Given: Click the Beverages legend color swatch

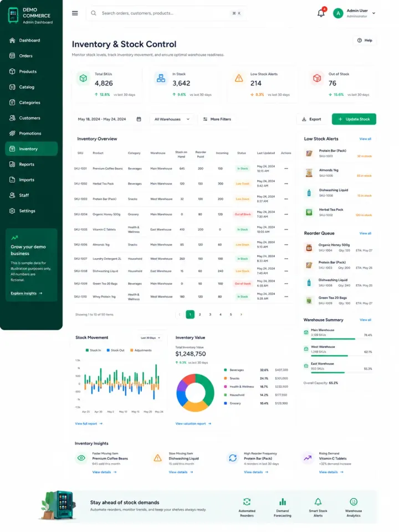Looking at the screenshot, I should coord(226,370).
